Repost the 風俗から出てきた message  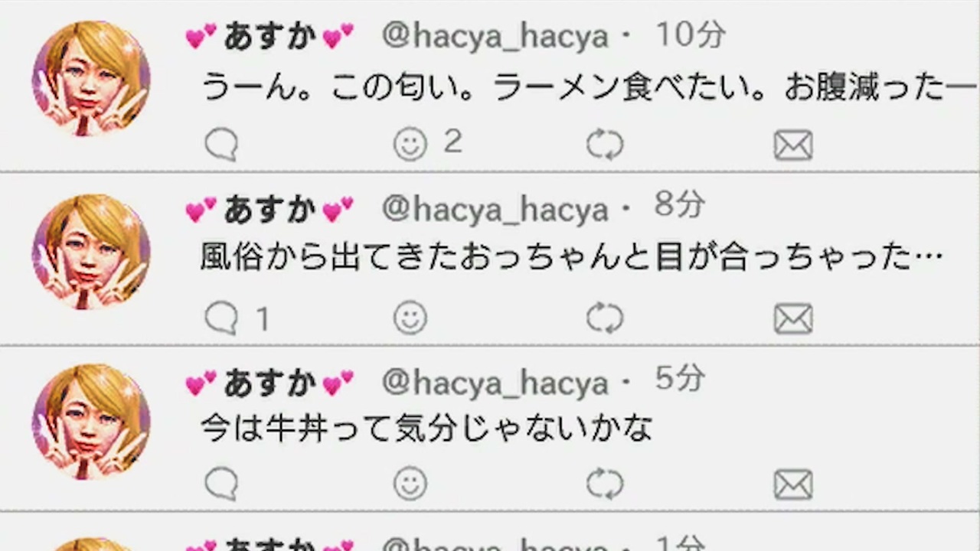pos(605,318)
